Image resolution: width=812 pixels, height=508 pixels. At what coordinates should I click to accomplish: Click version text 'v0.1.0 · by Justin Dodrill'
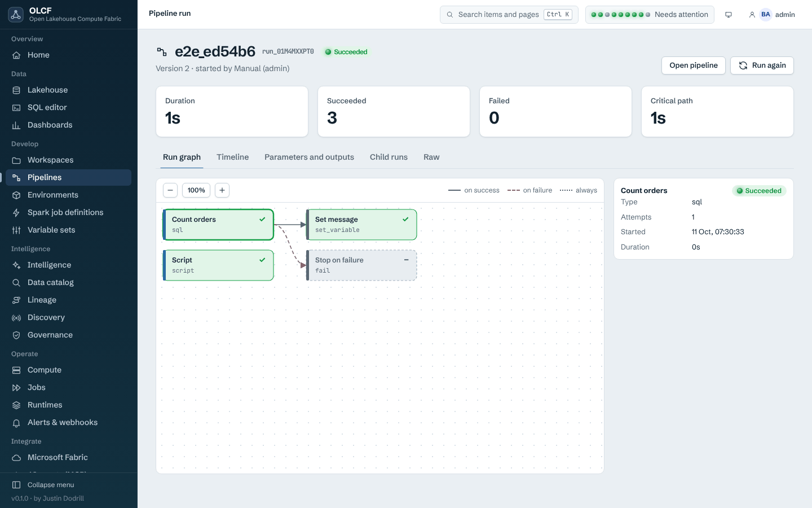[47, 498]
